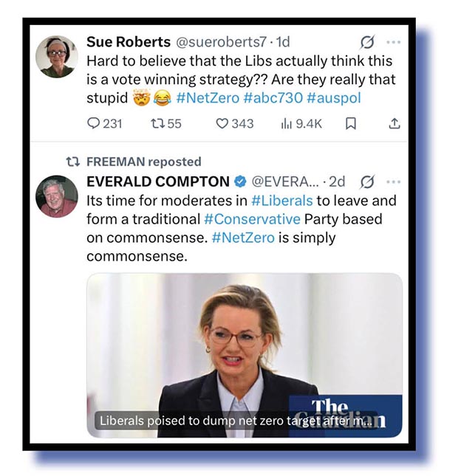
Task: Open Grok icon on Sue Roberts tweet
Action: [x=367, y=42]
